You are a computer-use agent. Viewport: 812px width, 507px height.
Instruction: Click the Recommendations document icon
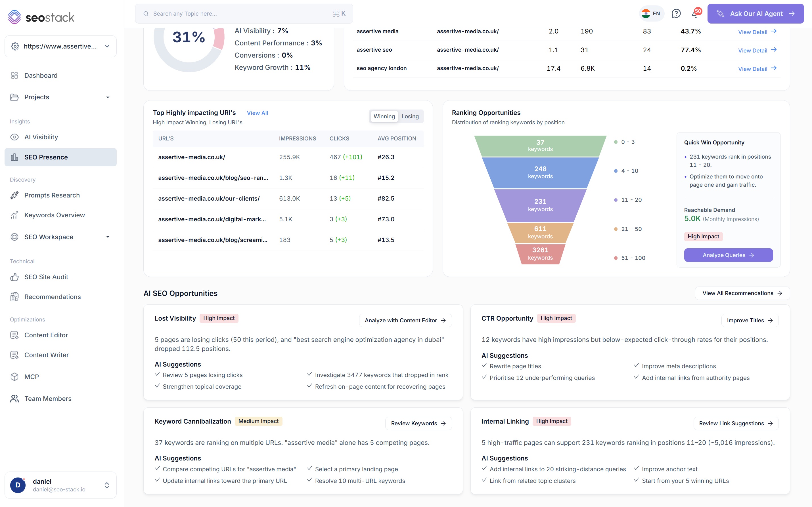click(x=14, y=297)
